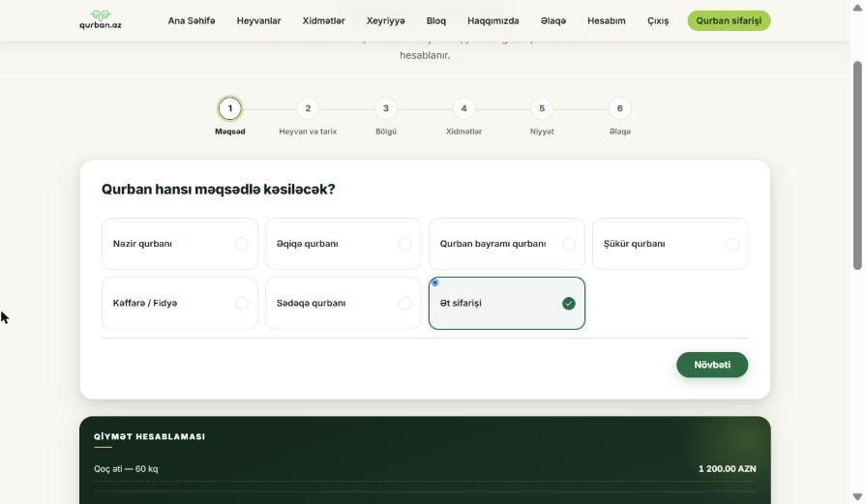Click the Qurban hansı məqsədlə kəsiləcək? heading

[x=219, y=190]
